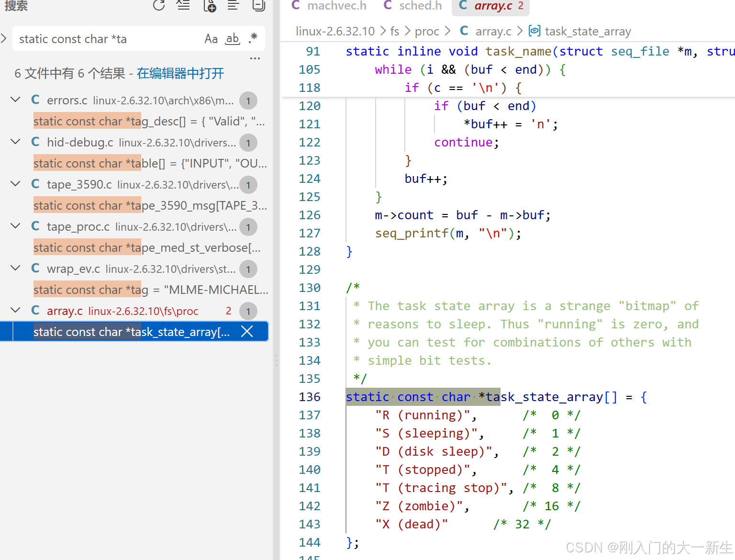Click linux-2.6.32.10 breadcrumb
The height and width of the screenshot is (560, 735).
tap(335, 31)
